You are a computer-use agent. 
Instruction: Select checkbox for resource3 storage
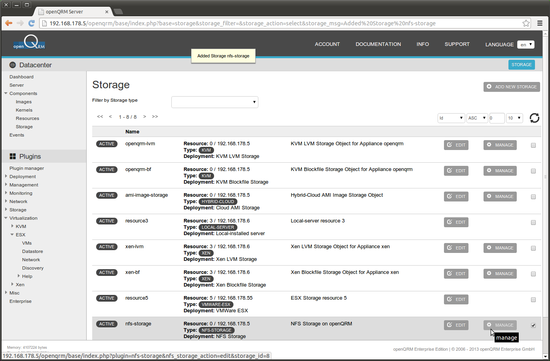tap(533, 222)
